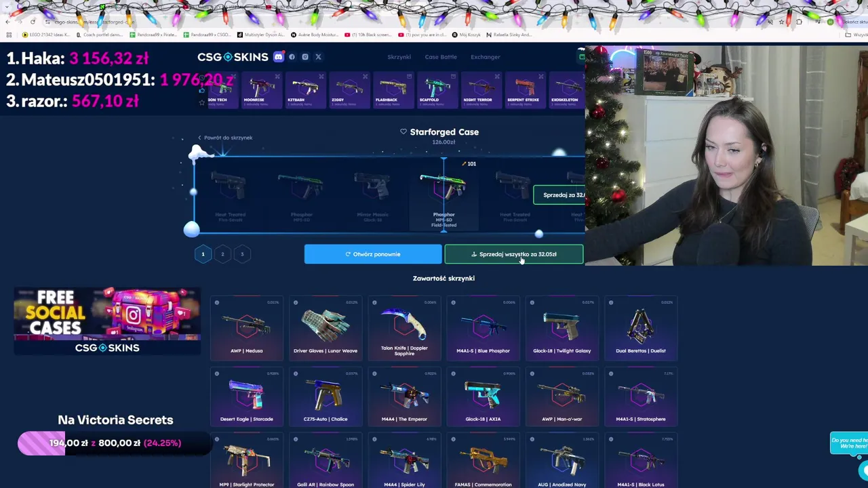Screen dimensions: 868x488
Task: Open the SERPENT STRIKE live drop card
Action: click(524, 90)
